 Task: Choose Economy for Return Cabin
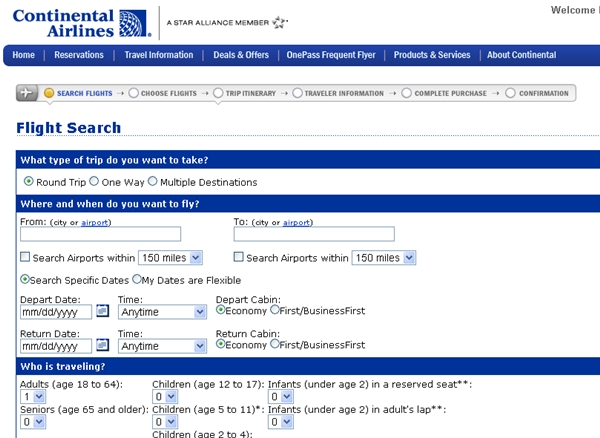220,344
